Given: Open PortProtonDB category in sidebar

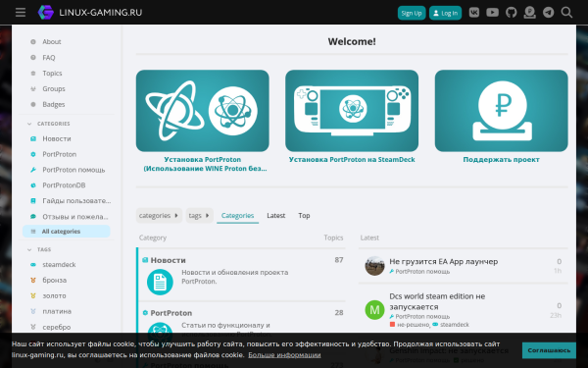Looking at the screenshot, I should 64,185.
